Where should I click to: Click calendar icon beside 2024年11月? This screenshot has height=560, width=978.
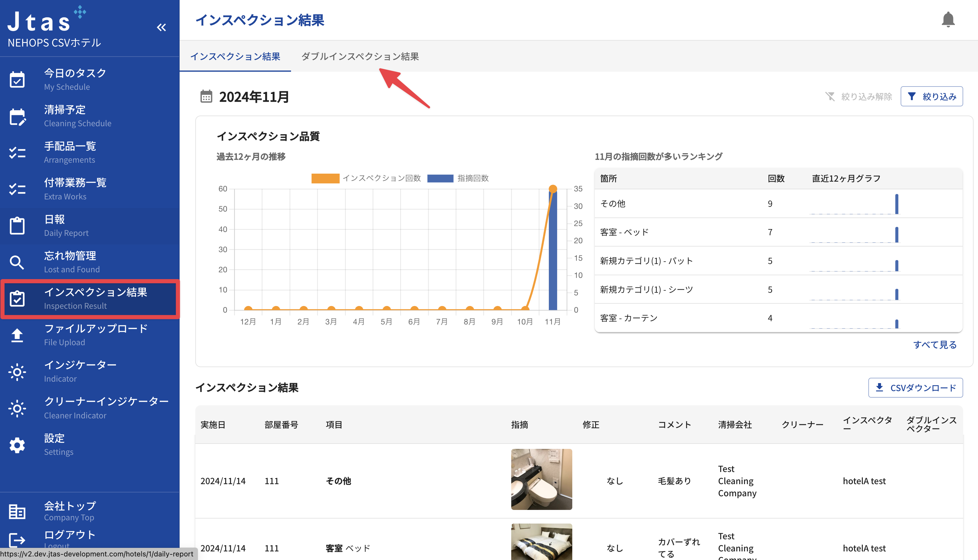206,97
